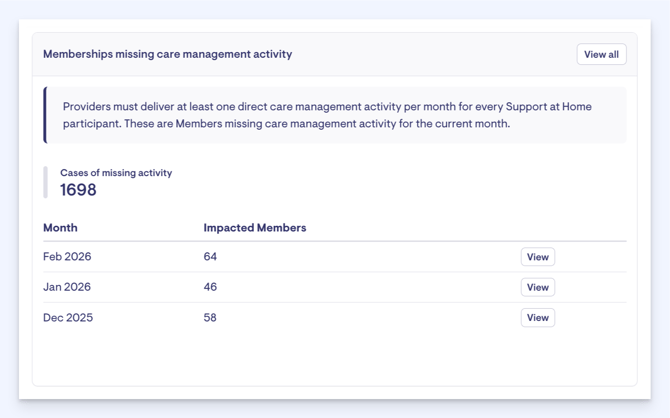Click the Month column header
Screen dimensions: 670x418
[x=60, y=228]
